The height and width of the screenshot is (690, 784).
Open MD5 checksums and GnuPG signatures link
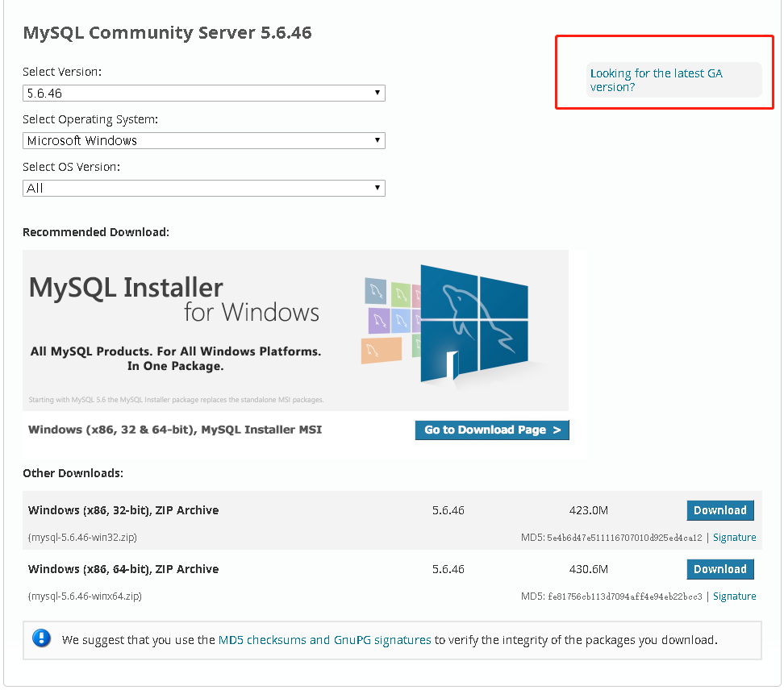[x=324, y=640]
